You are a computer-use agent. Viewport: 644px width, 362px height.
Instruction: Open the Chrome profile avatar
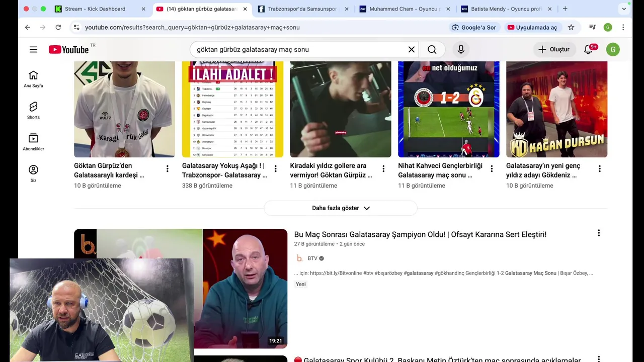point(608,27)
